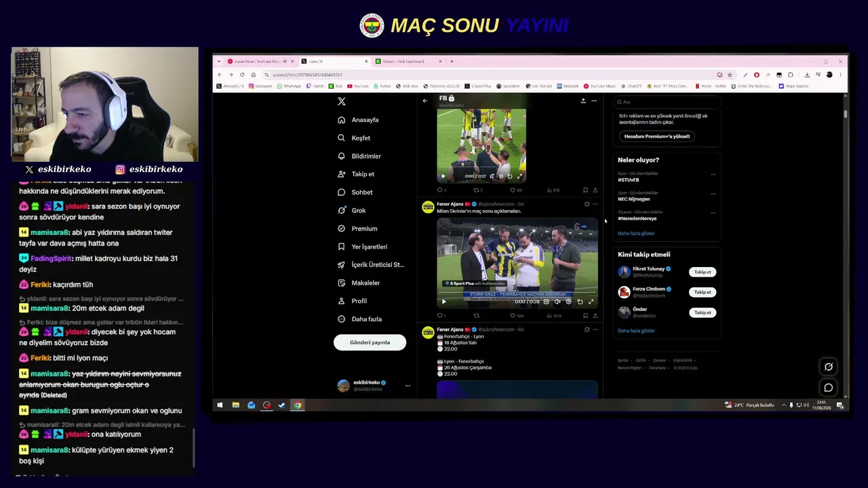
Task: Open more options for the FB list
Action: (x=594, y=101)
